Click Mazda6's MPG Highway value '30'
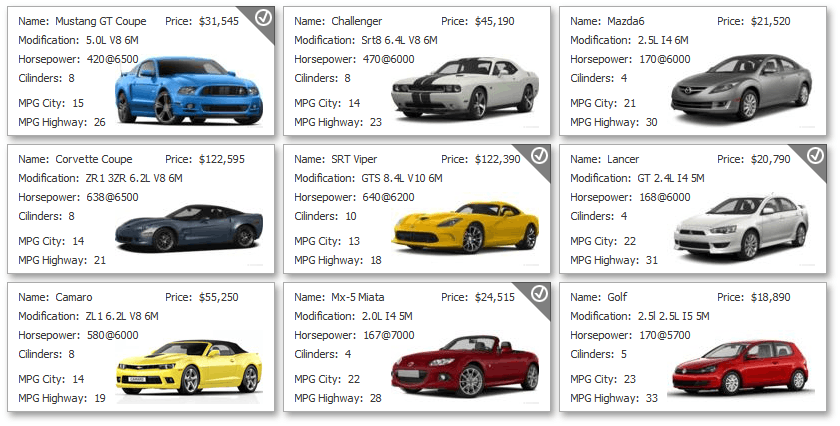 coord(651,122)
